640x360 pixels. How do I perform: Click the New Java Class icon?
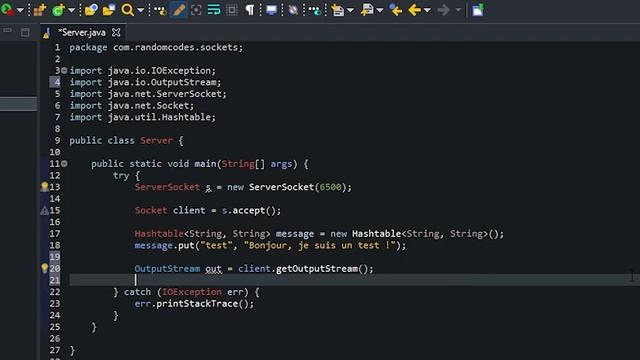pos(58,9)
